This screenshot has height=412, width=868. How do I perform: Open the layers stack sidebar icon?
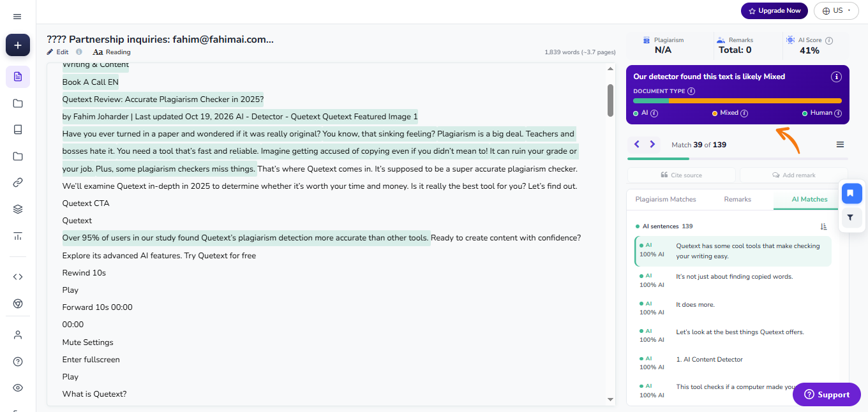(18, 209)
